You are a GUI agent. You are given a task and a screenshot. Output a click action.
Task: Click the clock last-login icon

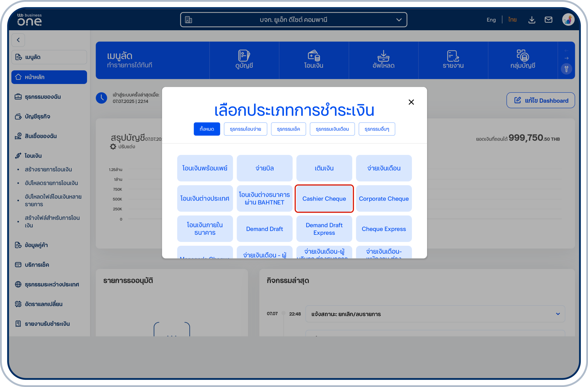(x=101, y=98)
